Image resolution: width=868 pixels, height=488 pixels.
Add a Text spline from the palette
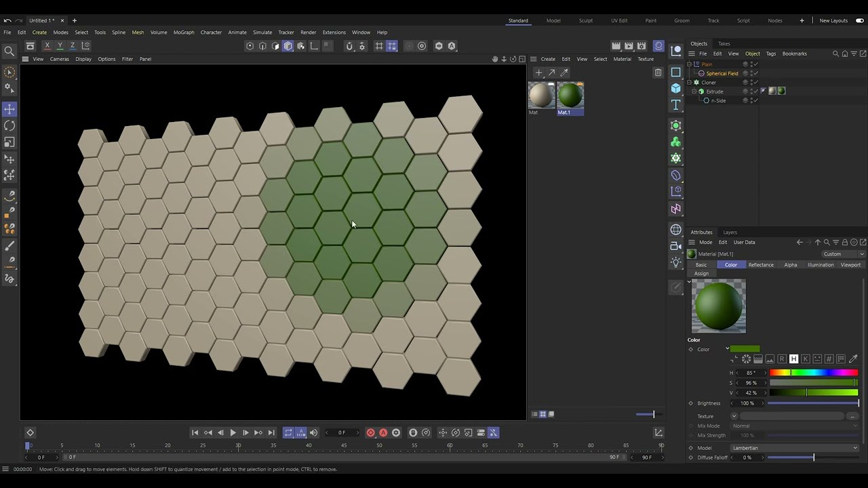pyautogui.click(x=676, y=105)
